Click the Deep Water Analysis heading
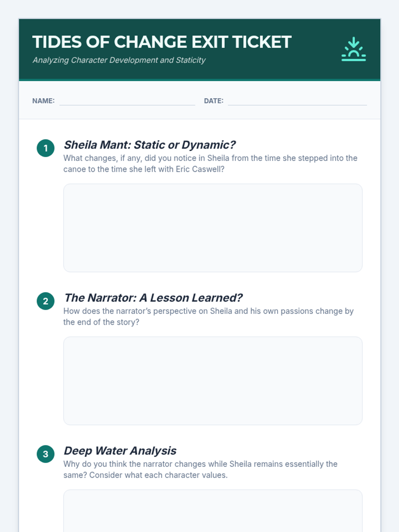This screenshot has height=532, width=399. pyautogui.click(x=120, y=451)
